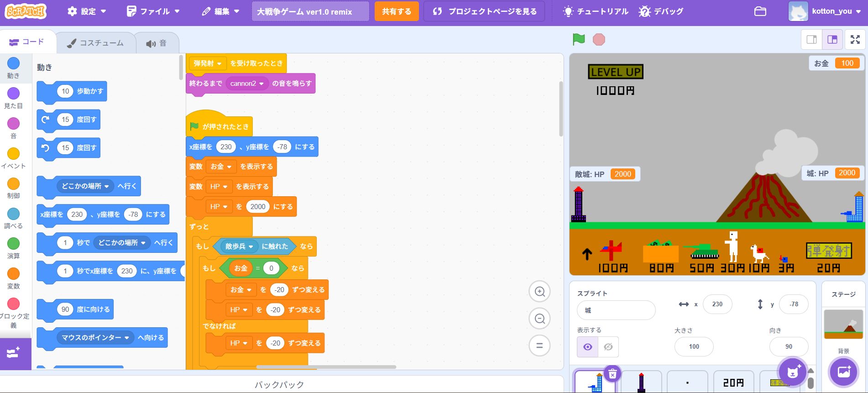This screenshot has width=868, height=393.
Task: Open the cannon2 sound dropdown
Action: pyautogui.click(x=247, y=84)
